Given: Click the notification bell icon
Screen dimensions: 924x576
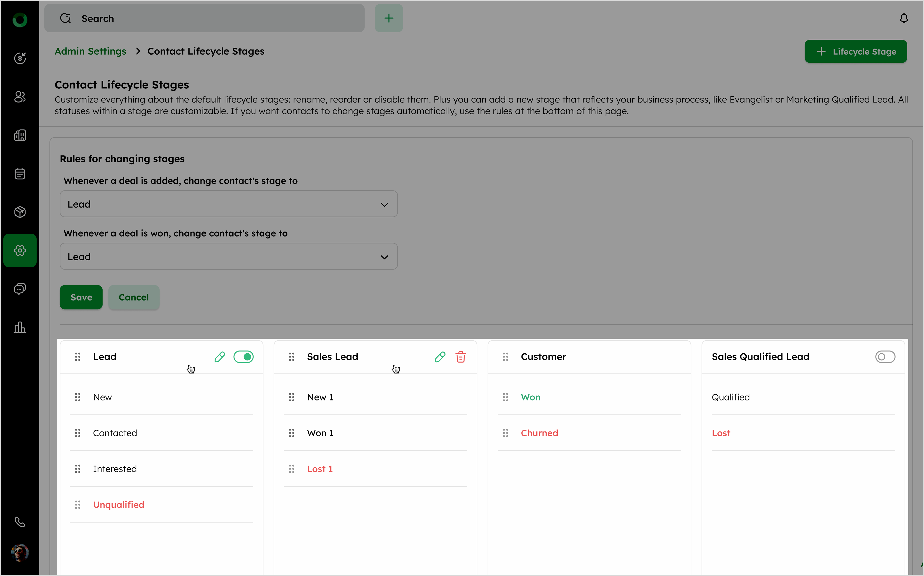Looking at the screenshot, I should pos(904,18).
